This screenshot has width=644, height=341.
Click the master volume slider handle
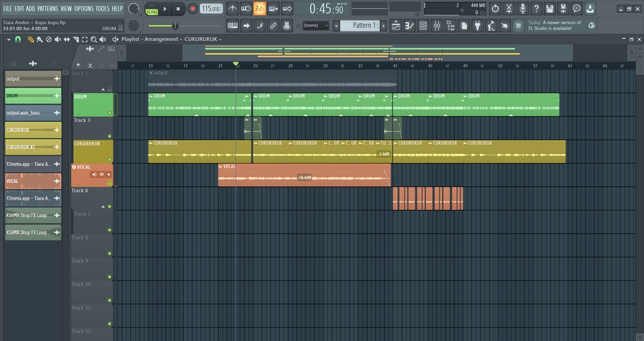point(175,25)
